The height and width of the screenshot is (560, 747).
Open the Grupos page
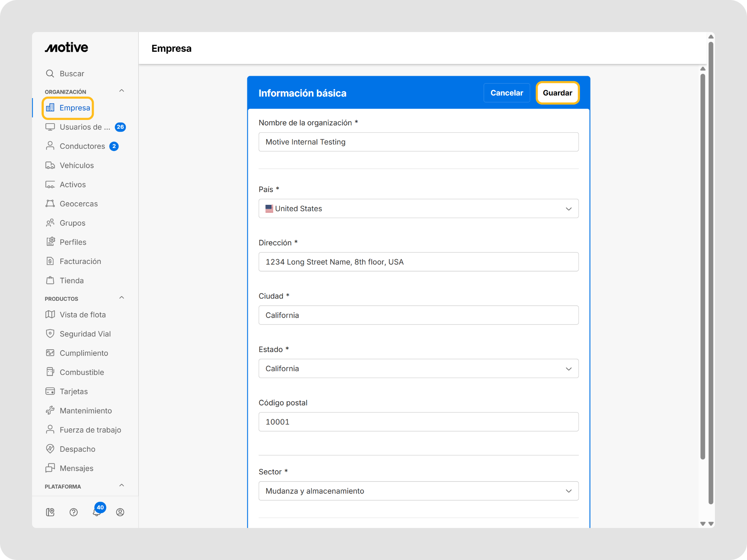[x=65, y=223]
